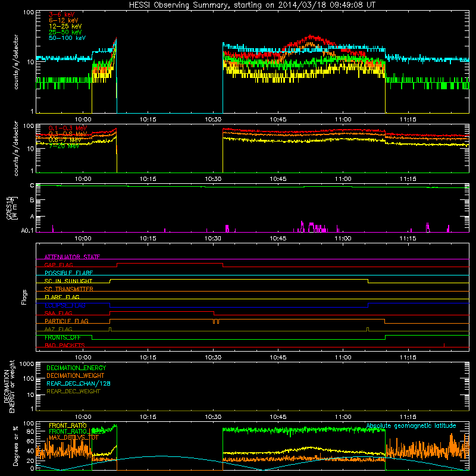Click the 0.1-0.3 MeV legend label
Image resolution: width=476 pixels, height=476 pixels.
click(68, 129)
